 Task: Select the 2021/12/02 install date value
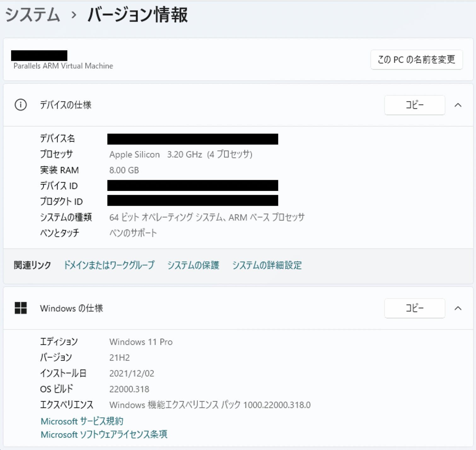tap(132, 373)
